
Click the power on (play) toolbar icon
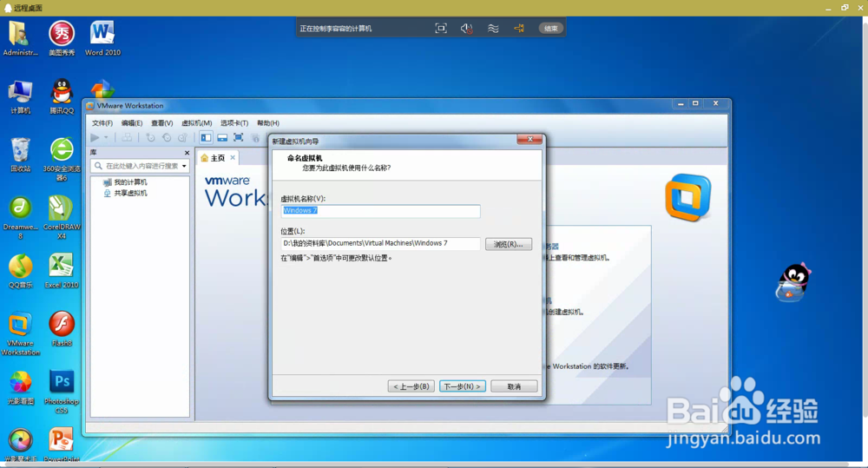[x=95, y=137]
